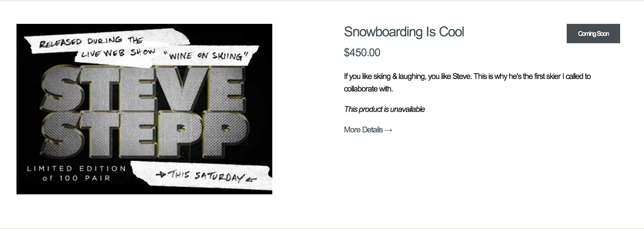Click the "of 100 pair" caption
Screen dimensions: 644x229
click(x=76, y=178)
